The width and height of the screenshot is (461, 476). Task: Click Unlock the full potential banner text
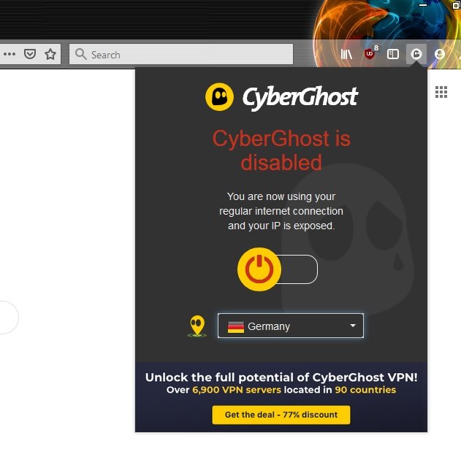tap(281, 377)
